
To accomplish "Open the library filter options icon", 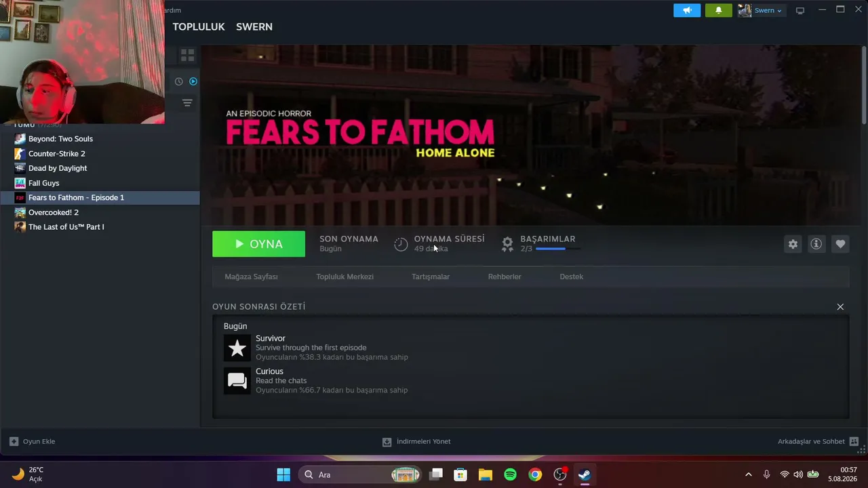I will 187,103.
